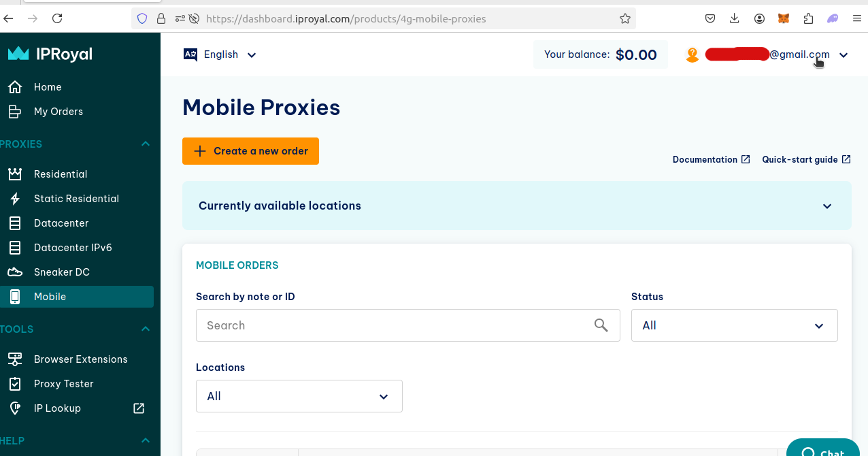
Task: Click Create a new order button
Action: point(250,151)
